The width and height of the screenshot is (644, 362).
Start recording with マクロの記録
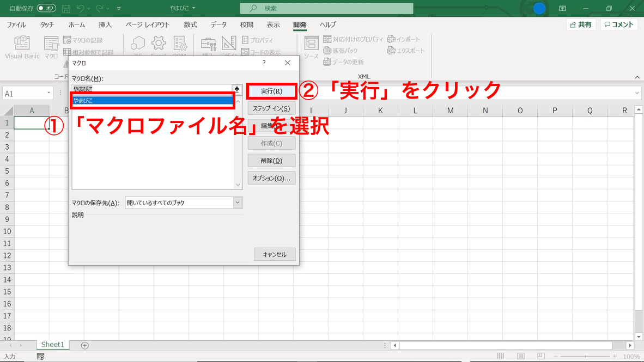[x=83, y=40]
